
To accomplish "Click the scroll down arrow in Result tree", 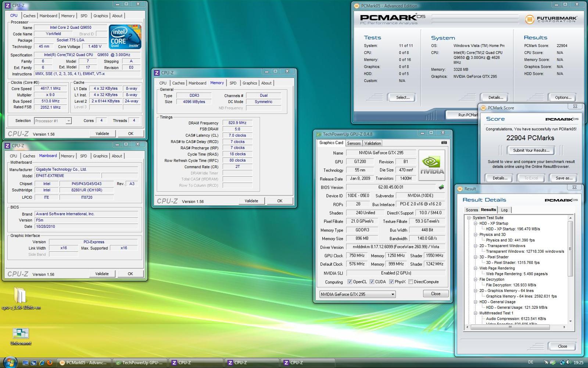I will click(570, 321).
